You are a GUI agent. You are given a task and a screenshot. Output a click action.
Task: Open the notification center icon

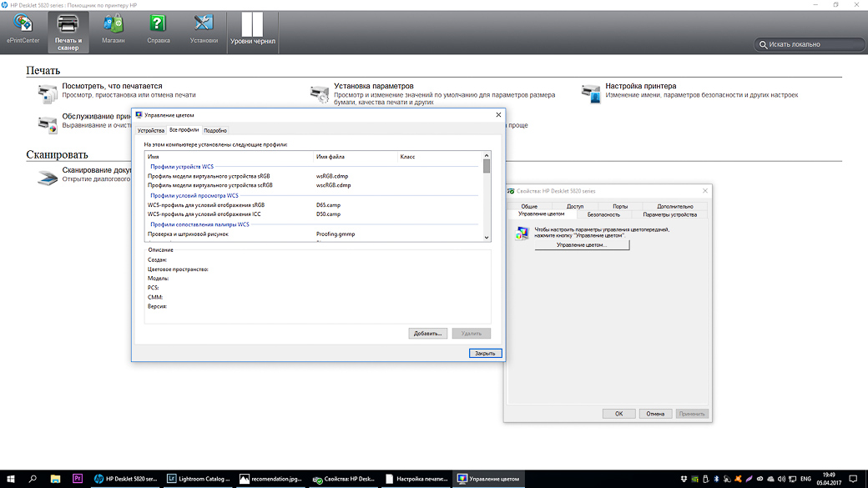pyautogui.click(x=853, y=479)
